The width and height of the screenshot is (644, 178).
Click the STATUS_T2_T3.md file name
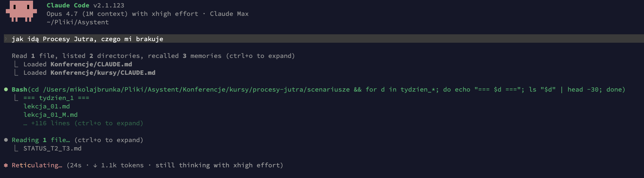click(52, 148)
